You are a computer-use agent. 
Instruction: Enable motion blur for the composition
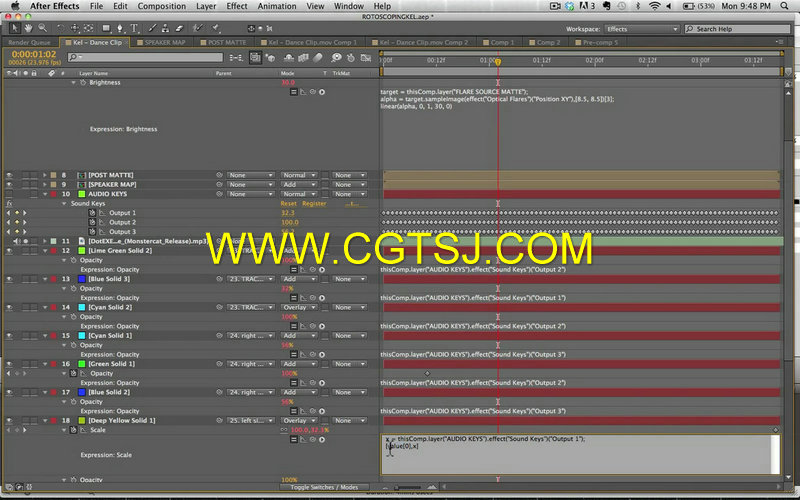(x=318, y=58)
